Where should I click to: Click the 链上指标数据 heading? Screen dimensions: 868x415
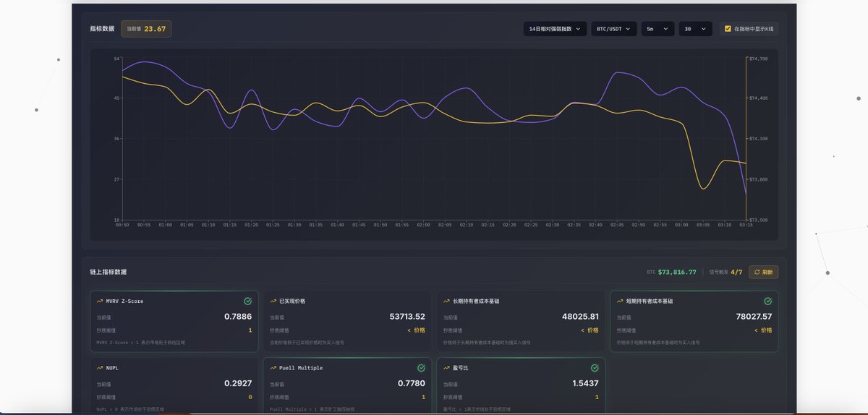pos(108,273)
